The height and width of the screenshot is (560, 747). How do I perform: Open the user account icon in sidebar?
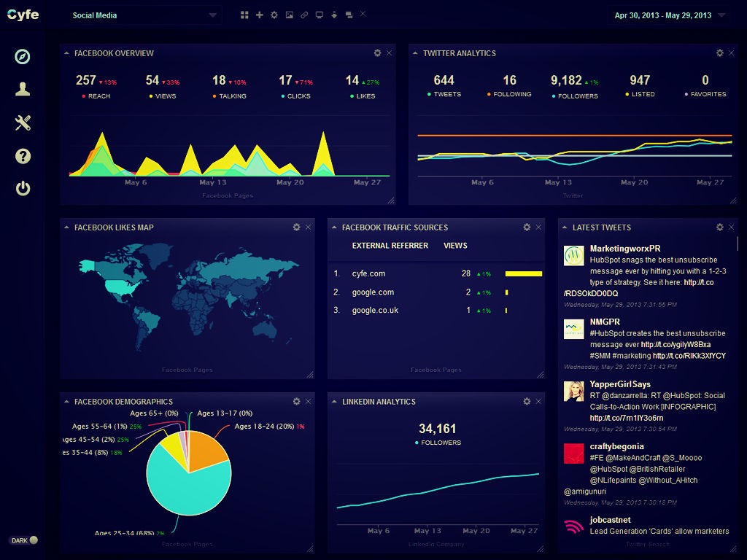[x=23, y=89]
